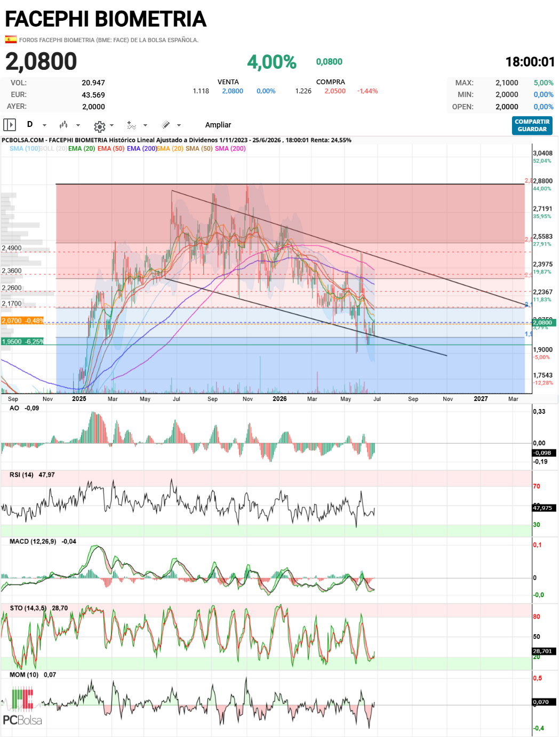Expand the chart type dropdown arrow

(x=78, y=125)
